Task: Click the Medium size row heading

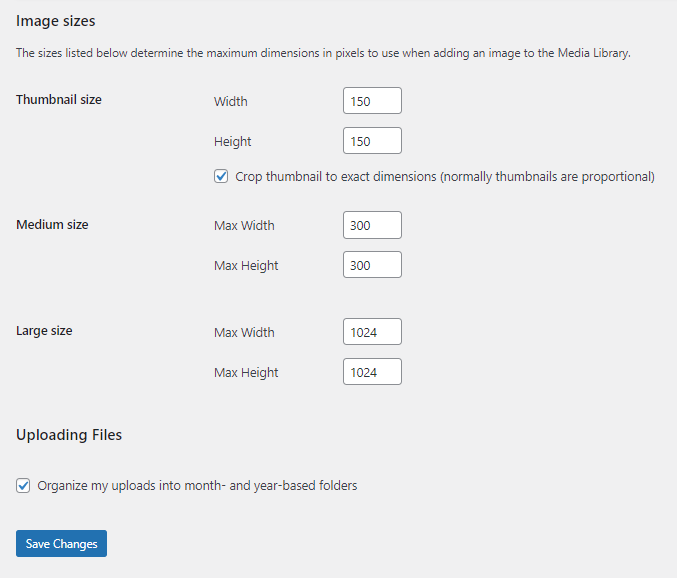Action: click(x=52, y=225)
